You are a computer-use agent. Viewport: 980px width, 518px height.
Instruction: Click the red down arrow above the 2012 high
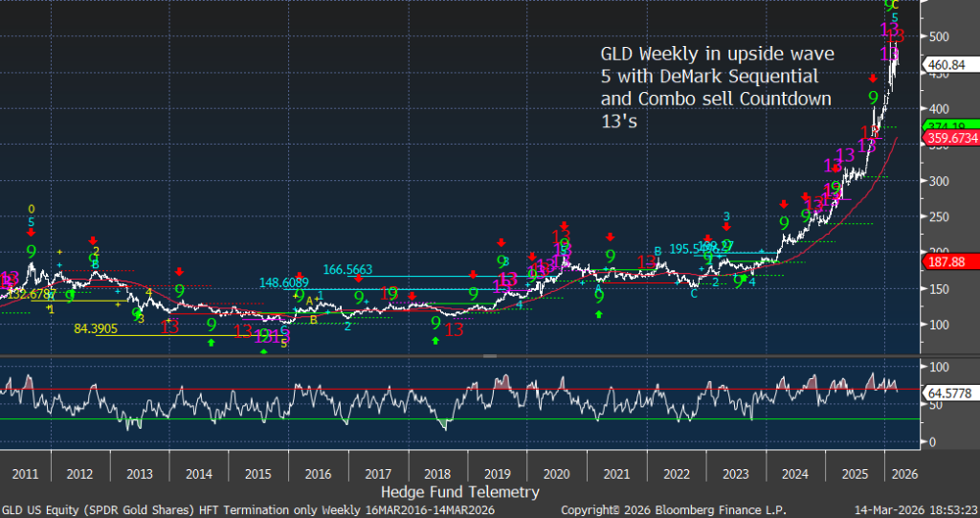pyautogui.click(x=93, y=240)
